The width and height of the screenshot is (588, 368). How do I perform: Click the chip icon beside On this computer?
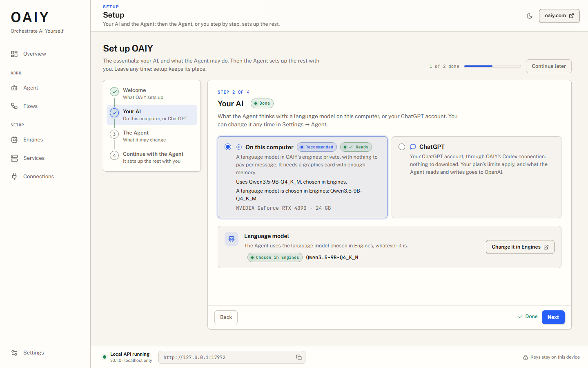[239, 147]
